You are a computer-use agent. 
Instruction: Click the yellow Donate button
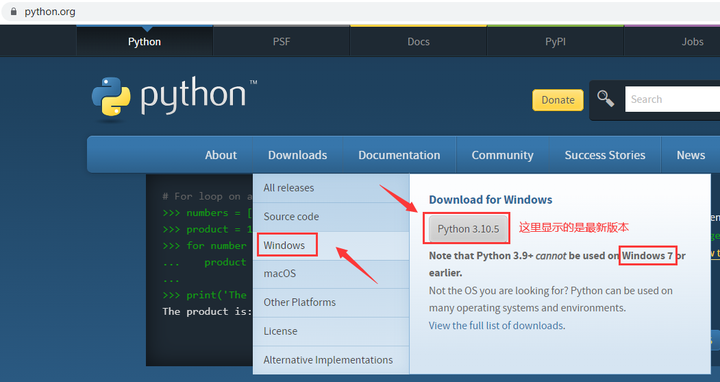[x=557, y=100]
